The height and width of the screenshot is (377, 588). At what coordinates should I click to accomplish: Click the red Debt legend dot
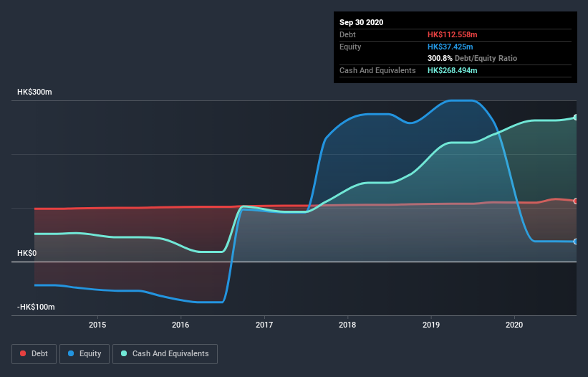[x=23, y=353]
